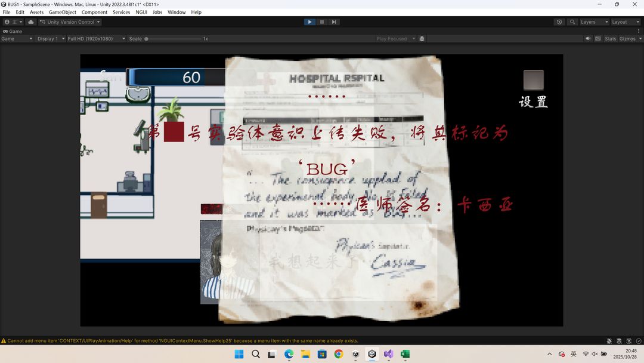Toggle the Stats overlay

coord(610,39)
